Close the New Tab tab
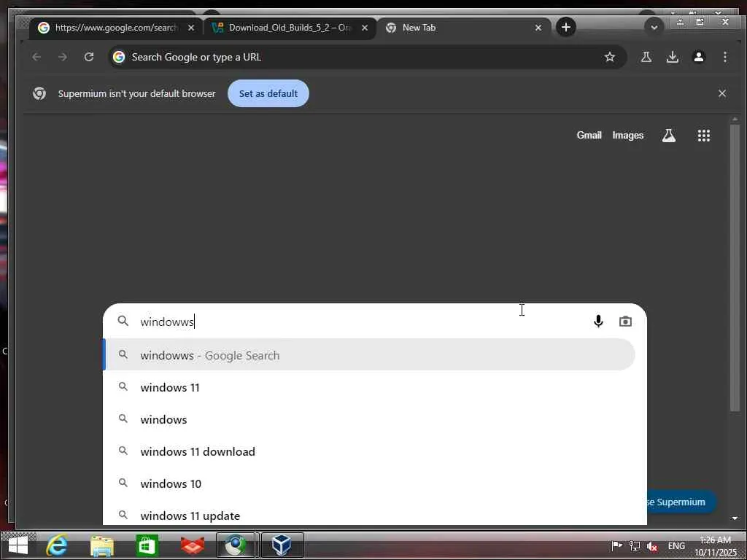This screenshot has height=560, width=747. pos(538,28)
